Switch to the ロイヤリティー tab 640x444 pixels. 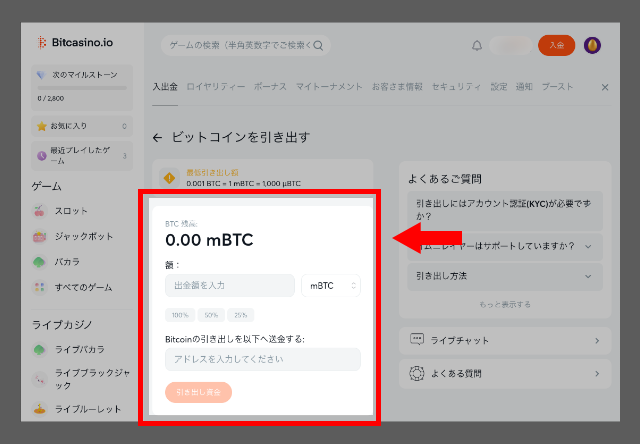coord(215,88)
